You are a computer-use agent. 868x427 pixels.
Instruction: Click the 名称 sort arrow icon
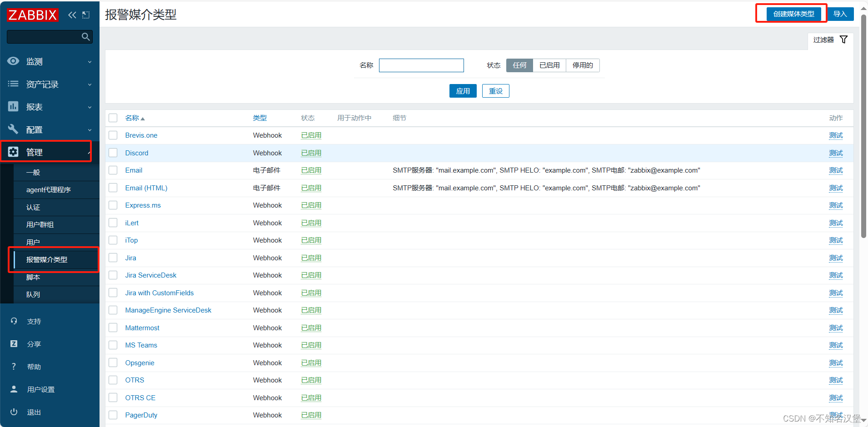143,119
